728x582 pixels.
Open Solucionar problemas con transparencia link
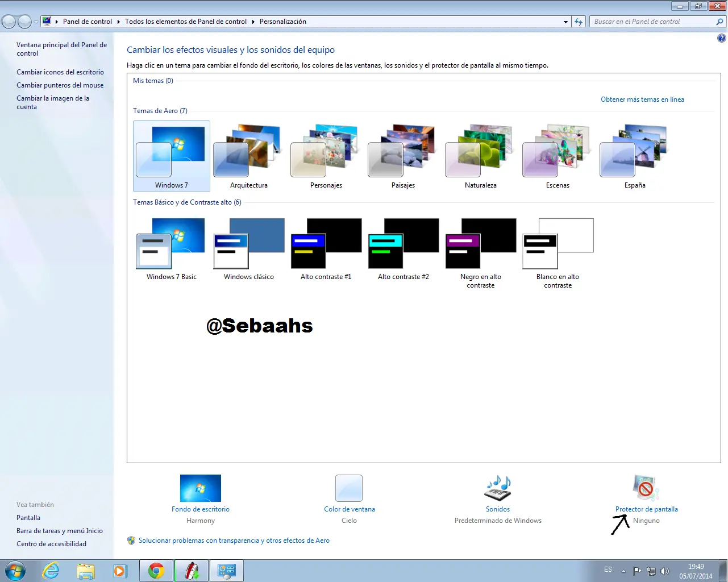234,541
